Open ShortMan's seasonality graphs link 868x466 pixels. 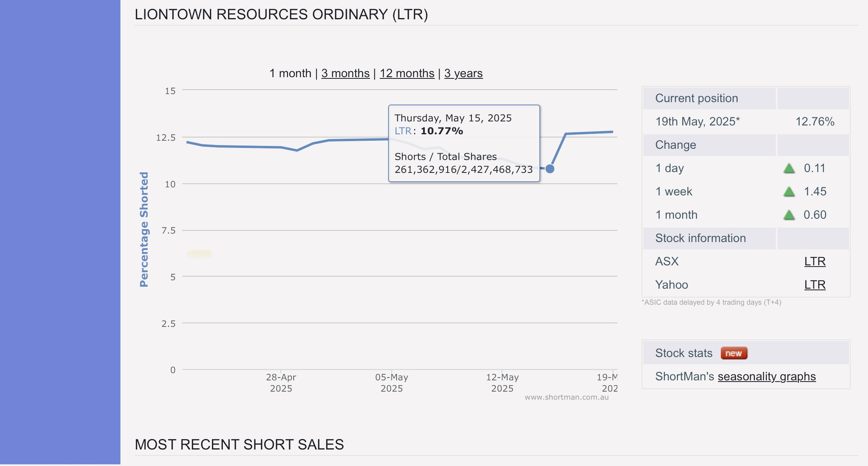(767, 376)
